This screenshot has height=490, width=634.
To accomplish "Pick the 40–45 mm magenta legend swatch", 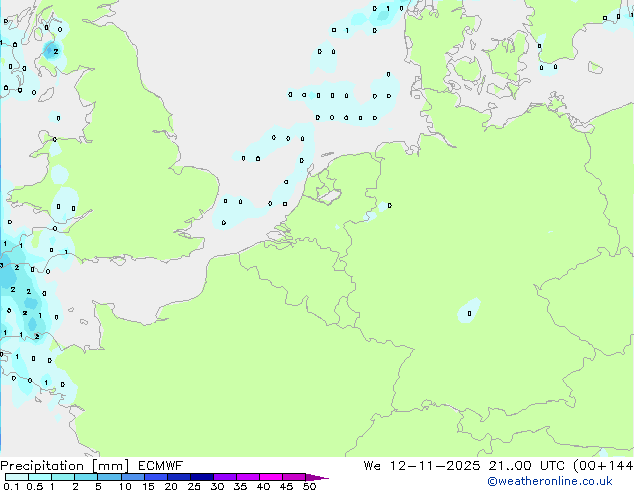I will pyautogui.click(x=271, y=477).
